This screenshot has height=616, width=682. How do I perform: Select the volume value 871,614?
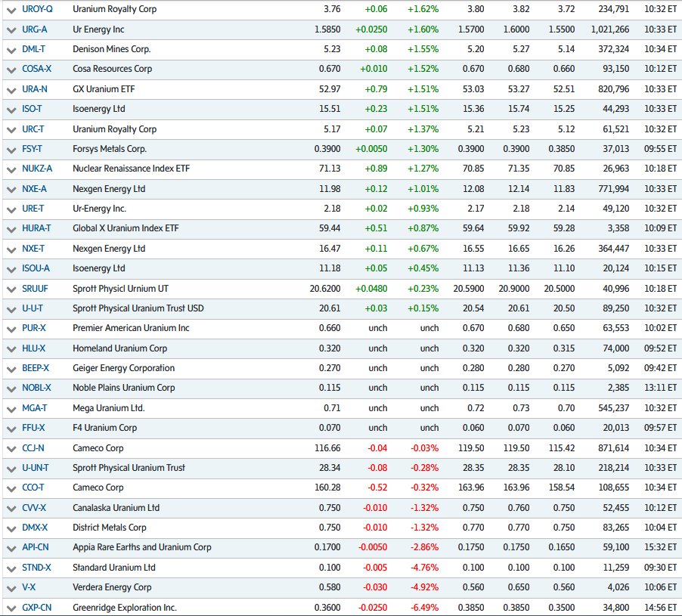pos(613,447)
